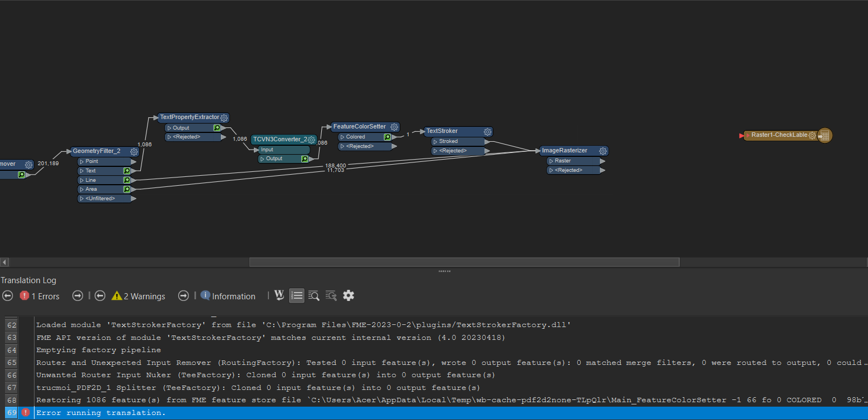The image size is (868, 420).
Task: Inspect cache on TextPropertyExtractor Output port
Action: pyautogui.click(x=217, y=128)
